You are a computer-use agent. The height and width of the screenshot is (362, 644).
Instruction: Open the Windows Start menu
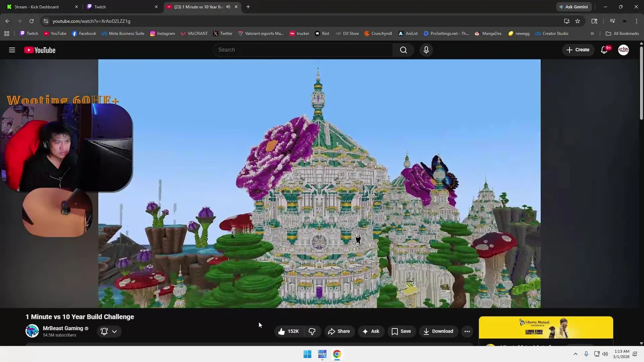pos(307,354)
